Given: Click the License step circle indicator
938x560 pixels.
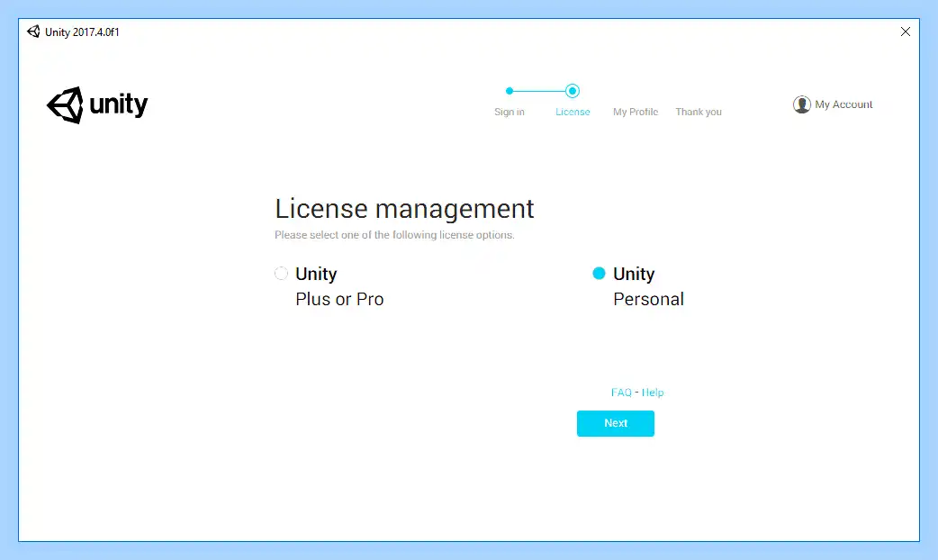Looking at the screenshot, I should coord(573,91).
